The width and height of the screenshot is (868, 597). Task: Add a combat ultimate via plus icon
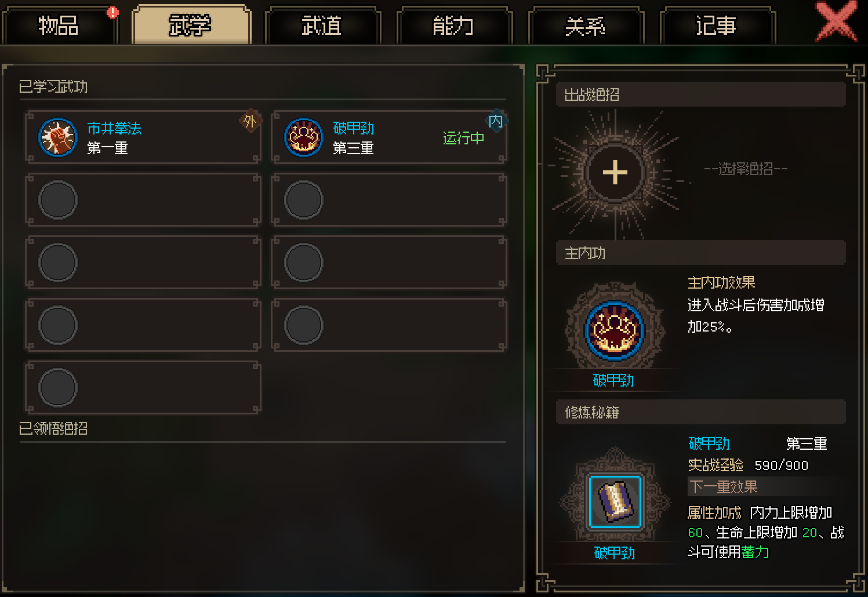click(615, 172)
